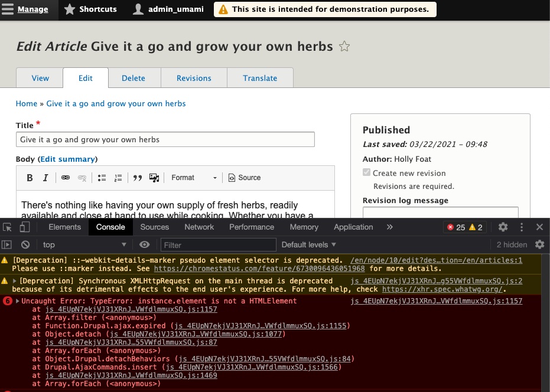
Task: Toggle bold formatting in the body editor
Action: click(x=30, y=178)
